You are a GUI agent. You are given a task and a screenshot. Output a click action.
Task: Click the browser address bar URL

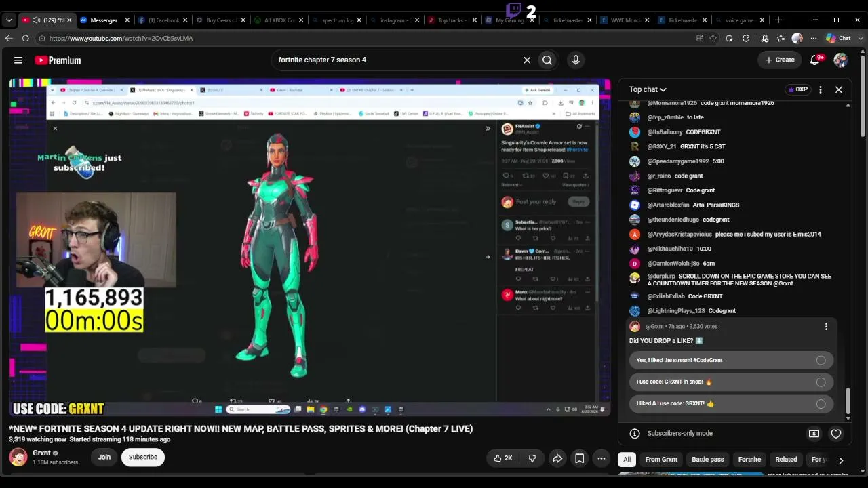pyautogui.click(x=121, y=39)
